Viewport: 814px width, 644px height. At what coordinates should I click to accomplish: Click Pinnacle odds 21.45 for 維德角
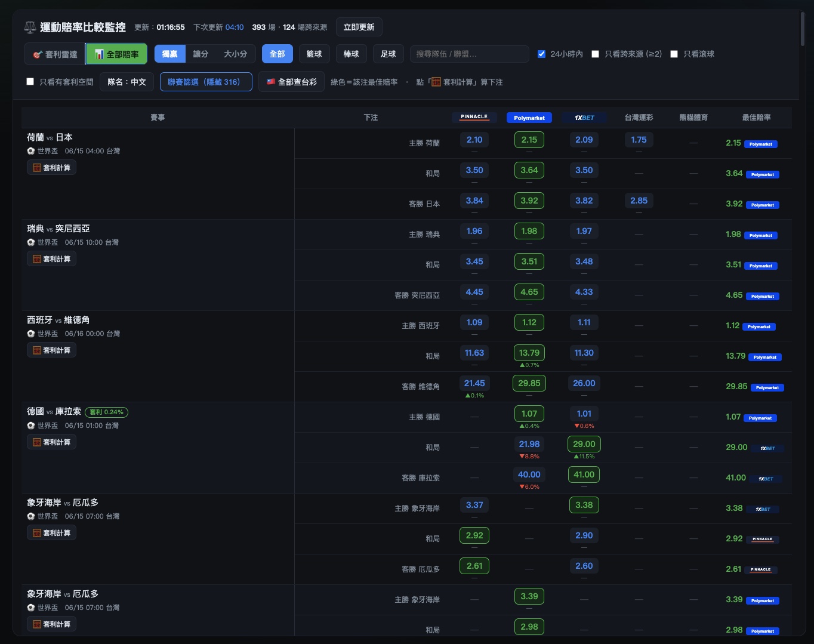[474, 383]
